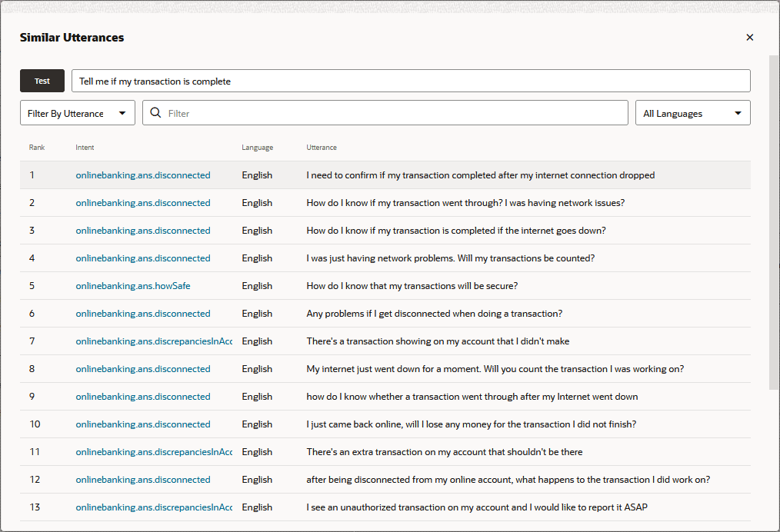The height and width of the screenshot is (532, 780).
Task: Click the Filter text field
Action: (x=392, y=113)
